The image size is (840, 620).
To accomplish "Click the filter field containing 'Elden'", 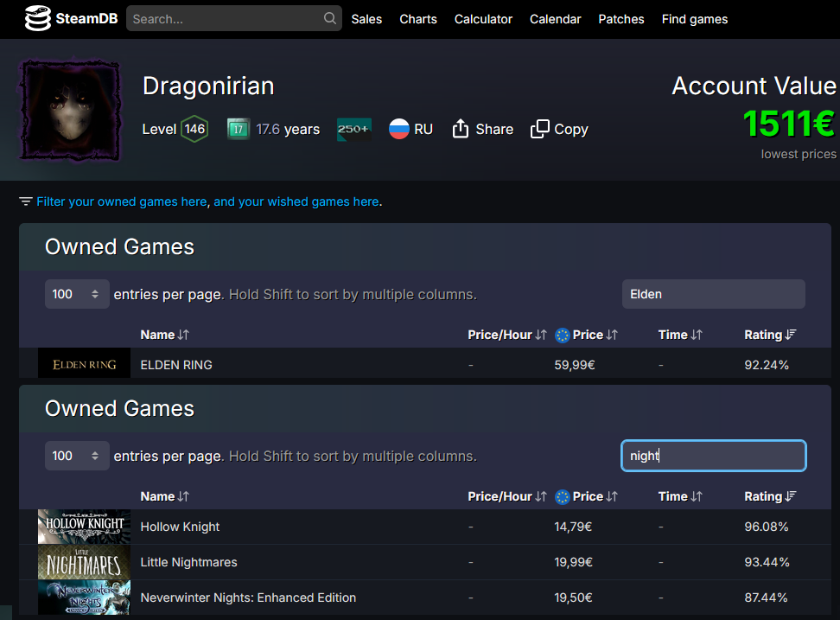I will pos(714,294).
